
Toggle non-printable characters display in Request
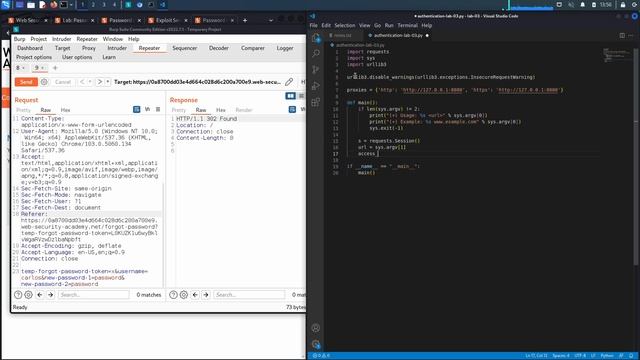click(147, 109)
